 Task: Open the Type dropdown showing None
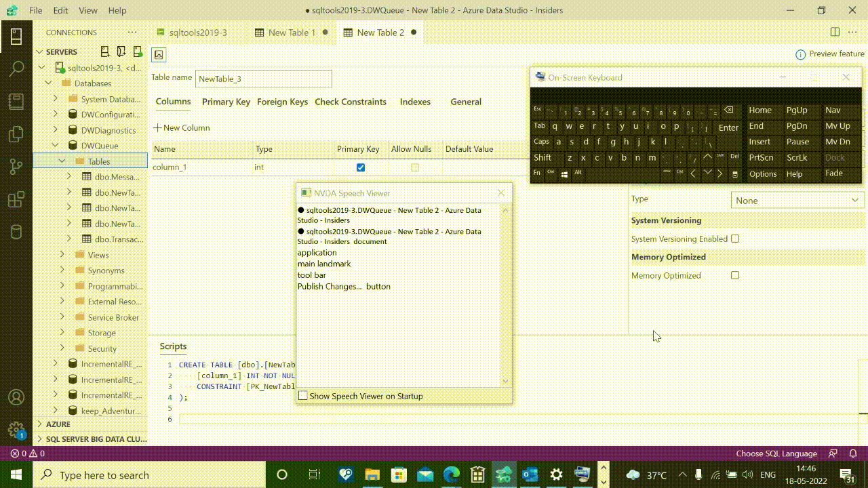click(797, 200)
